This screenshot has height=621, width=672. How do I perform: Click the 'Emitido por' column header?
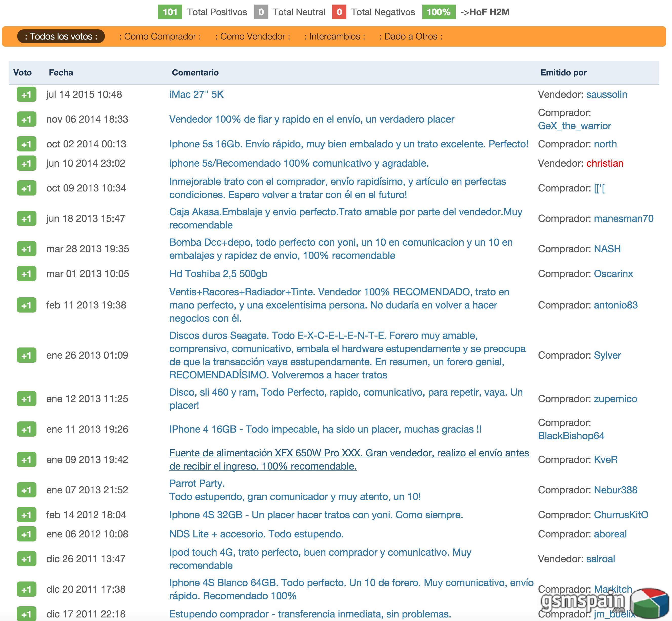point(563,73)
